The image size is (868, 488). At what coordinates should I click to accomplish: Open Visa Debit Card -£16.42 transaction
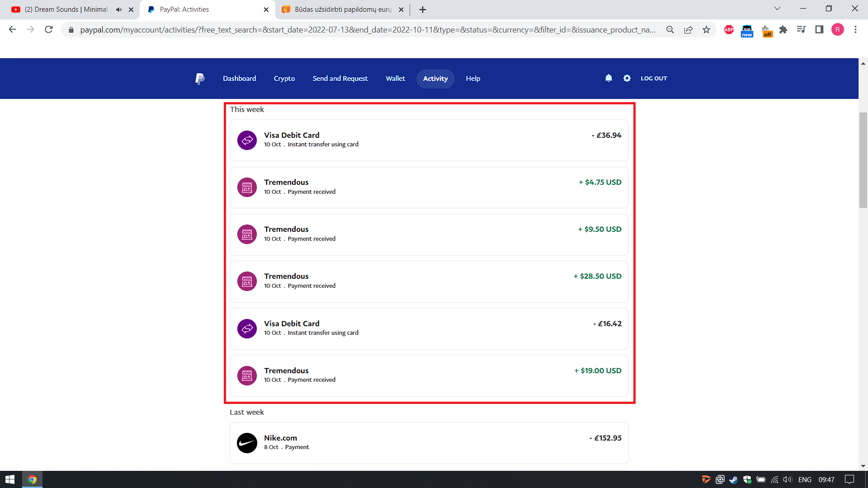(x=429, y=328)
